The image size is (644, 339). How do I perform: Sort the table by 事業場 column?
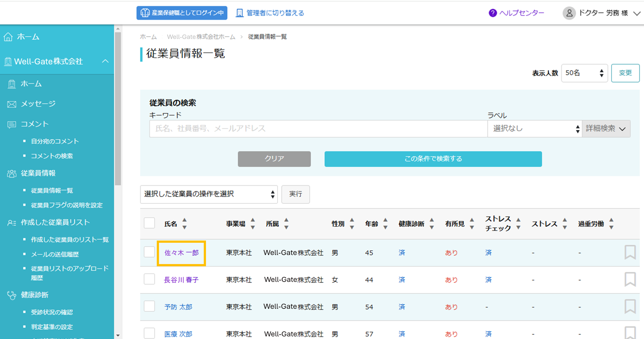253,224
